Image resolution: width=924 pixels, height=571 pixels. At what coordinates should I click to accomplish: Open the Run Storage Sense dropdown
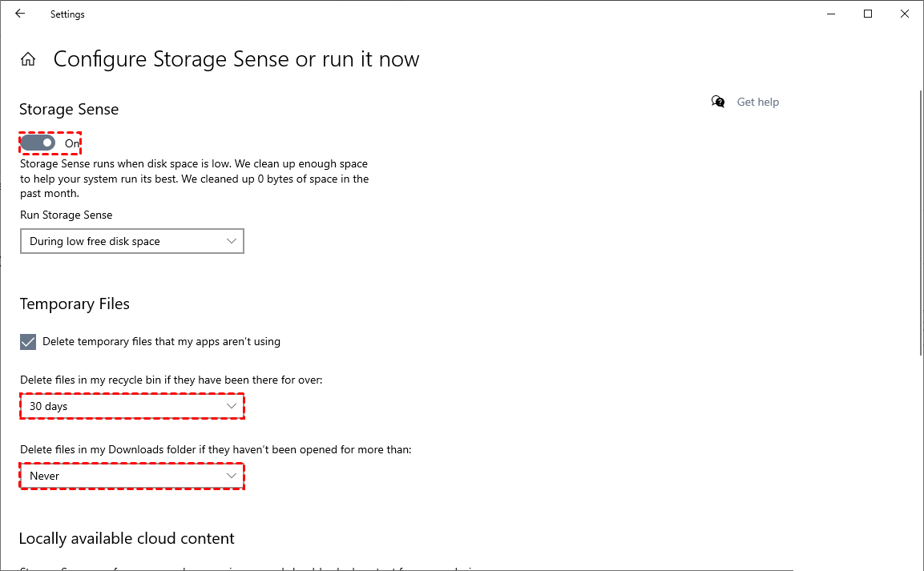(131, 241)
